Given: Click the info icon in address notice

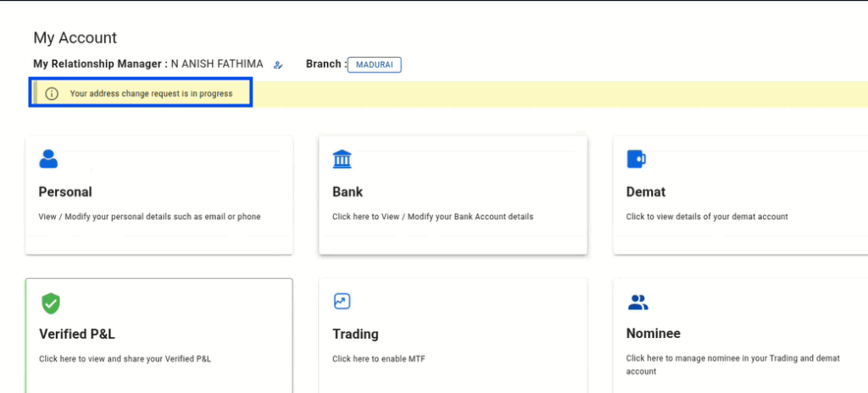Looking at the screenshot, I should tap(52, 93).
